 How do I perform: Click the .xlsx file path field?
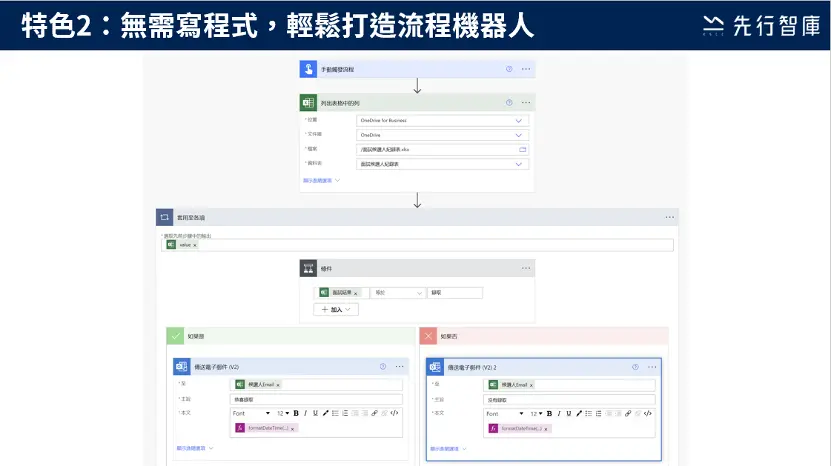[443, 150]
